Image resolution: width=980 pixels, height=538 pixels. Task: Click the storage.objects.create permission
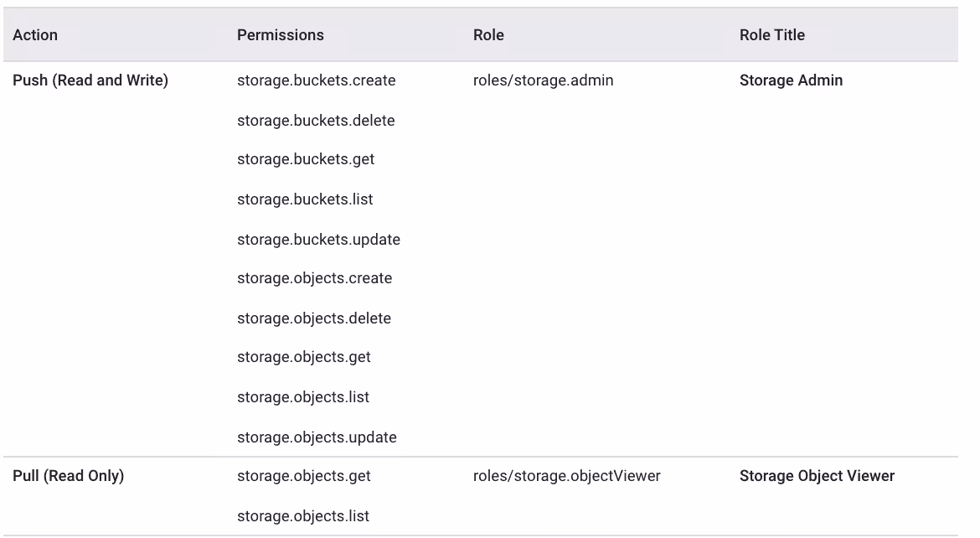[314, 278]
